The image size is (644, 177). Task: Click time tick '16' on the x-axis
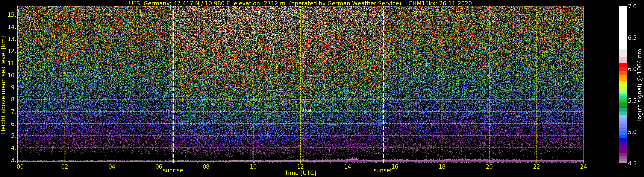395,166
